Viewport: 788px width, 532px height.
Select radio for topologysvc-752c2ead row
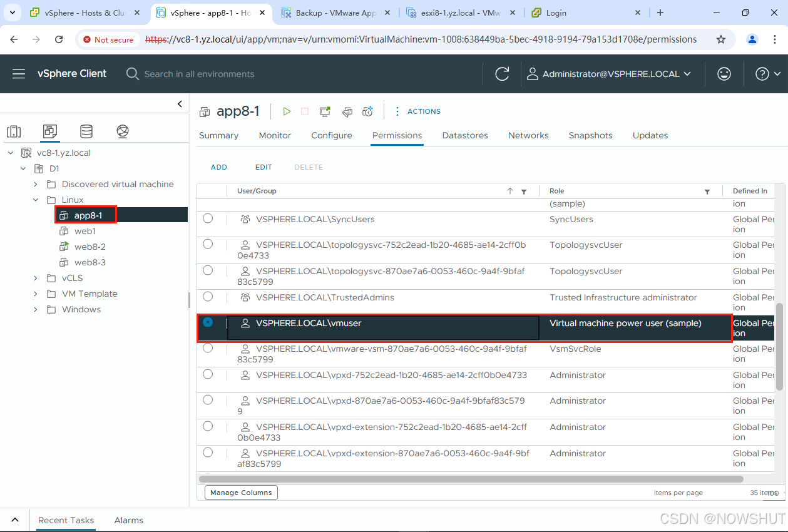click(x=208, y=244)
